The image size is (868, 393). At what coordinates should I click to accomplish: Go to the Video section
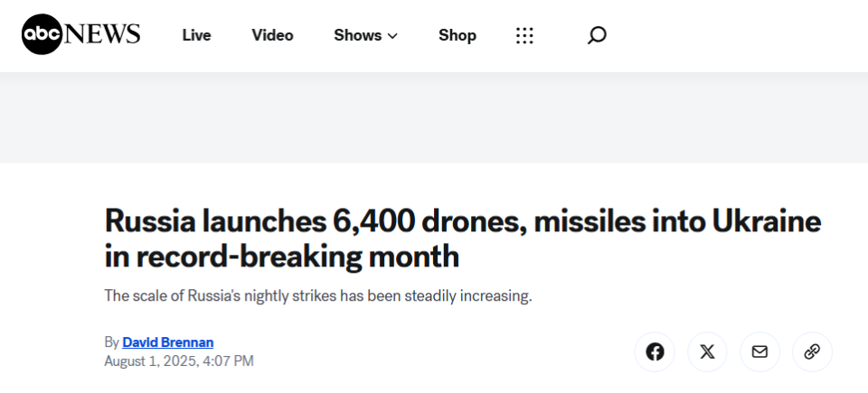point(272,35)
